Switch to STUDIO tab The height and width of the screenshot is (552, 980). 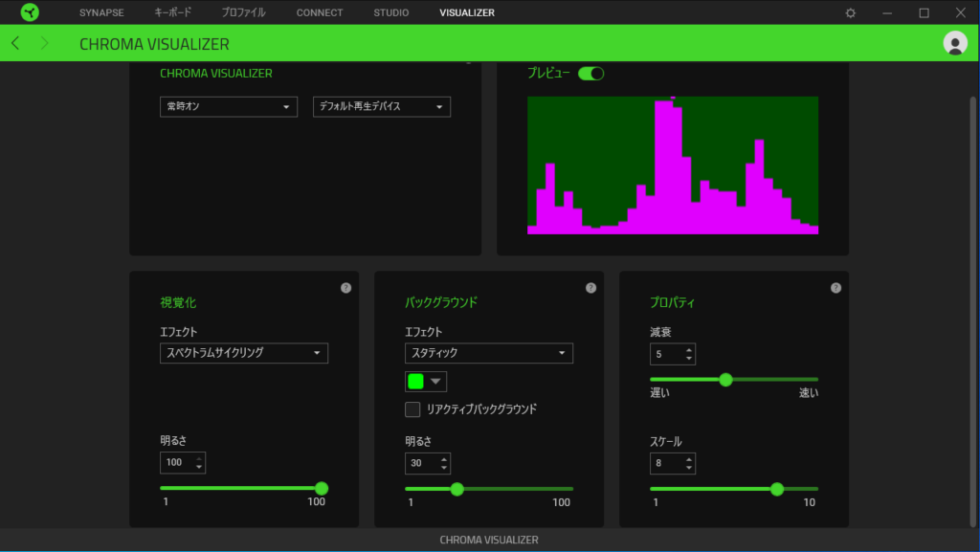click(x=391, y=12)
